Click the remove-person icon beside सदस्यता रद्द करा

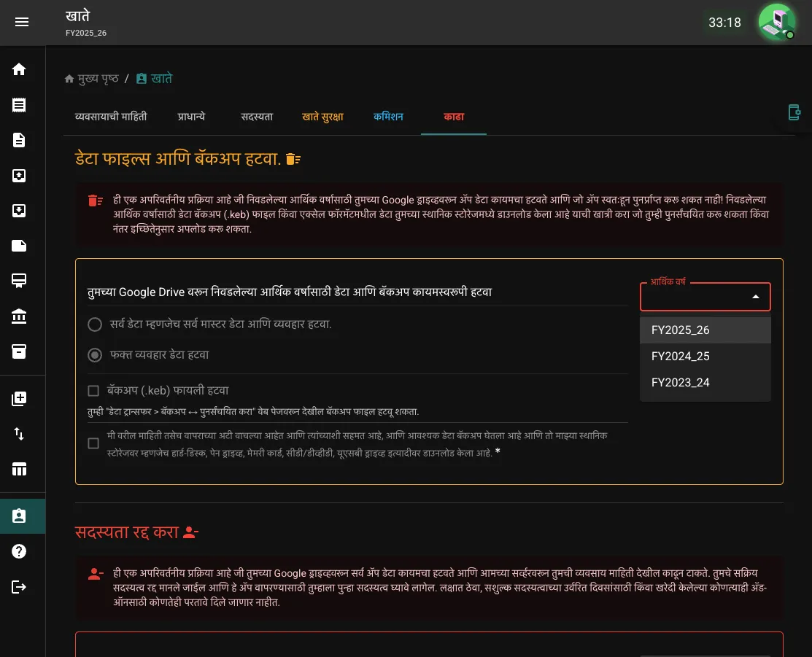pos(190,532)
